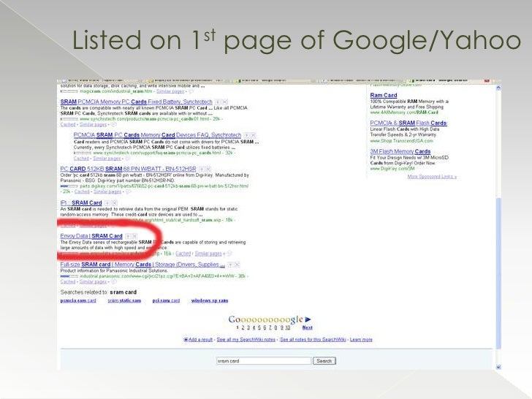Click the Learn more link

361,340
